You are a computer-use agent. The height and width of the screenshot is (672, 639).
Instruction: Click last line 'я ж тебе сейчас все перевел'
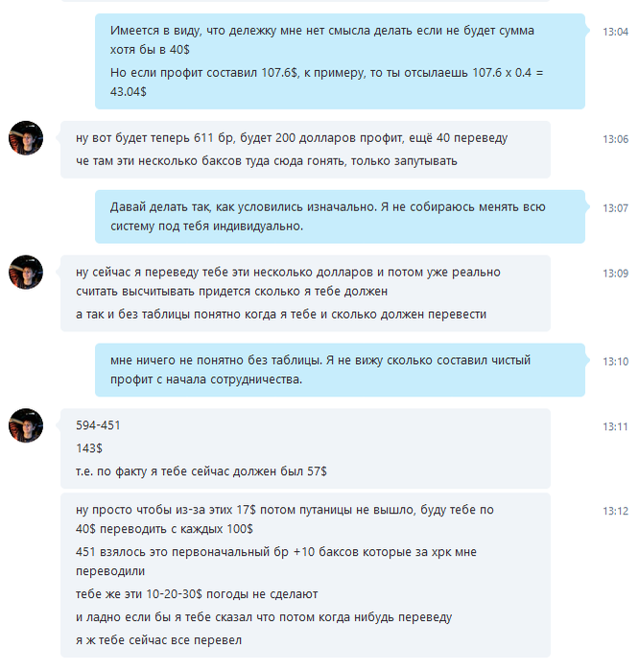pyautogui.click(x=158, y=640)
